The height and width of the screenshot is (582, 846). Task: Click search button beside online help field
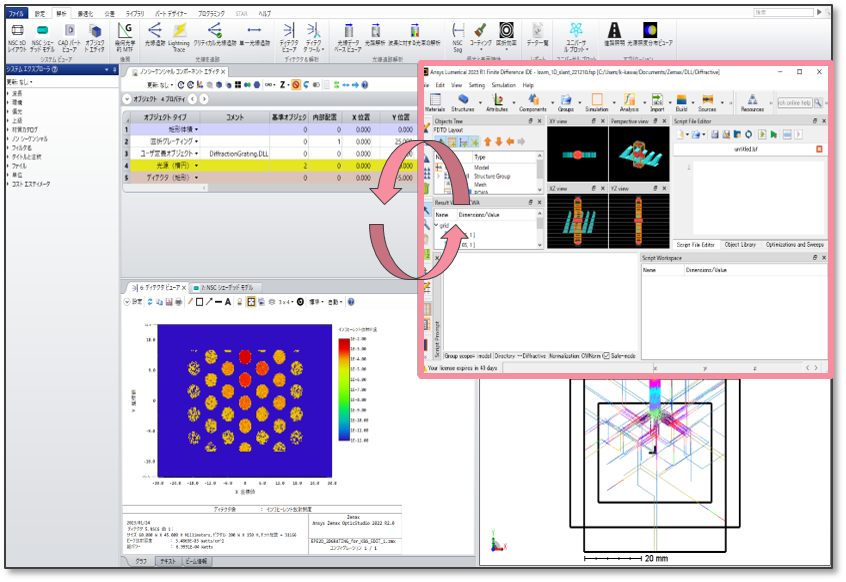[x=818, y=102]
